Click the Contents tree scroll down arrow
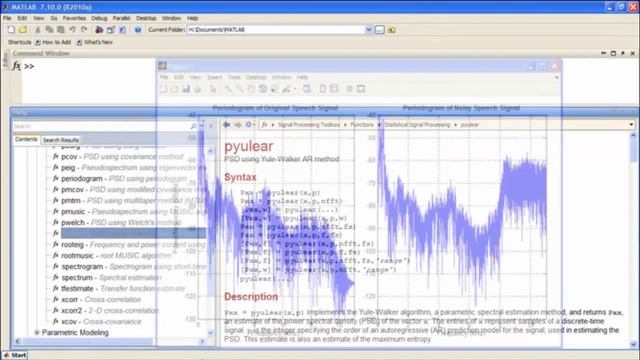 coord(211,333)
